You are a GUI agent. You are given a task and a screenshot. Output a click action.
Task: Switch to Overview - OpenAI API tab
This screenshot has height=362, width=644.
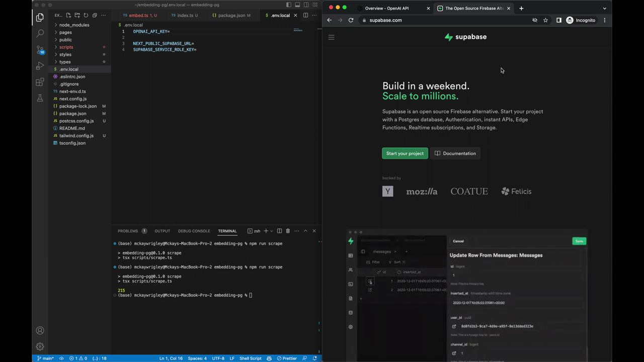point(387,8)
